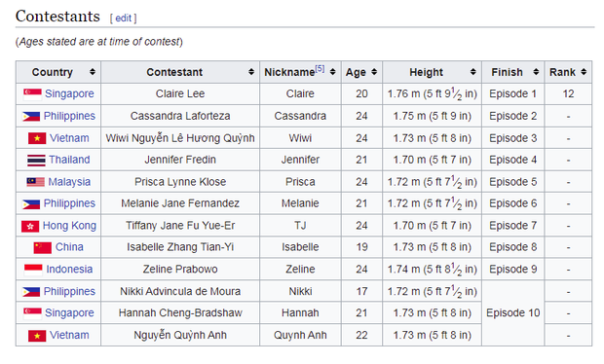Open footnote 5 reference beside Nickname
The height and width of the screenshot is (364, 604).
[x=320, y=68]
